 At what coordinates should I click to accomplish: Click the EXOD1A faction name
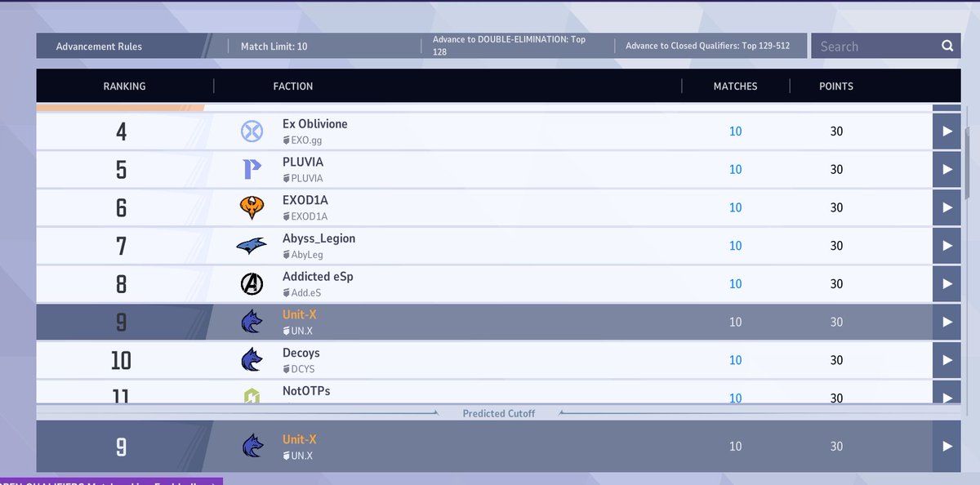305,200
